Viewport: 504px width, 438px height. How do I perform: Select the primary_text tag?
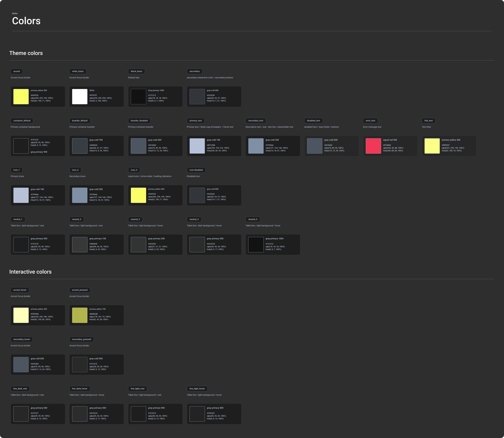[x=196, y=121]
